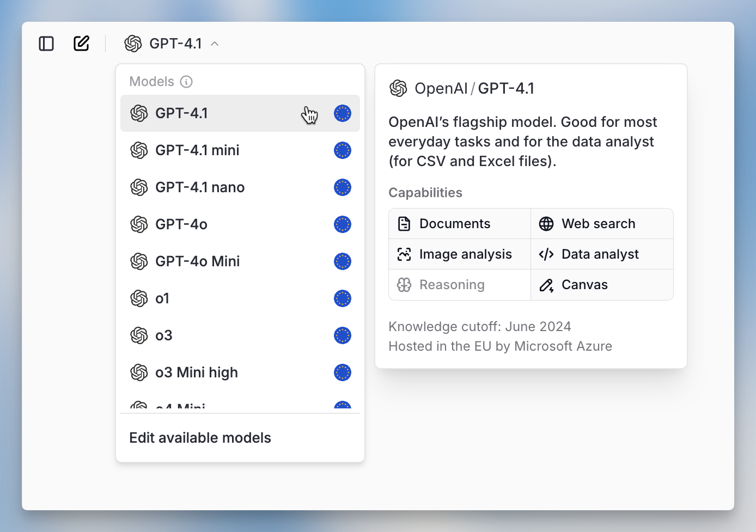
Task: Click OpenAI logo beside o1
Action: 139,298
